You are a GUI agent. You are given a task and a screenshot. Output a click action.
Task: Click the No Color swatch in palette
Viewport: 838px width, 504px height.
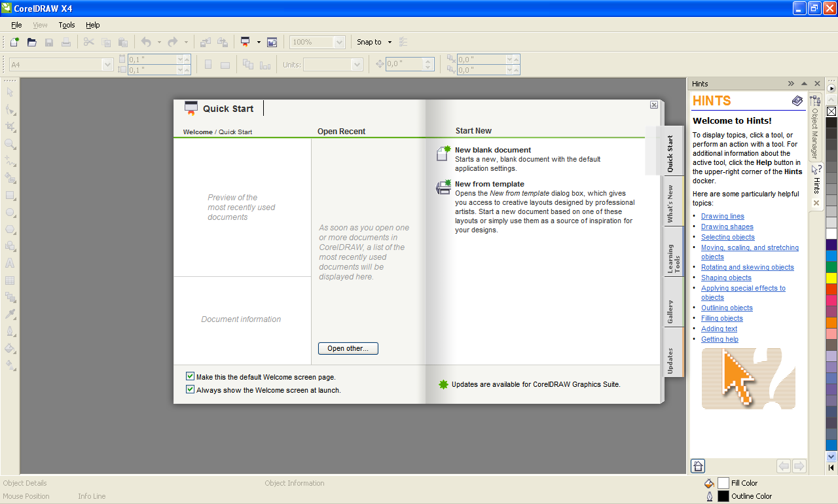pyautogui.click(x=831, y=111)
